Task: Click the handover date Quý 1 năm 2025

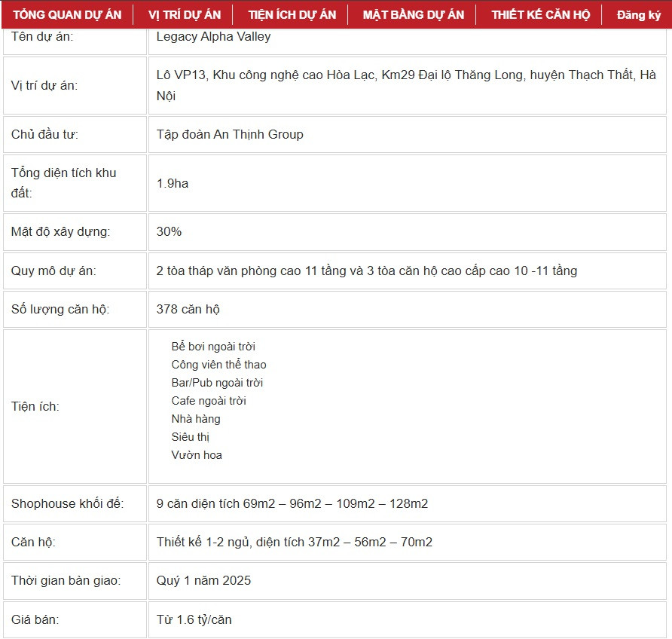Action: coord(203,580)
